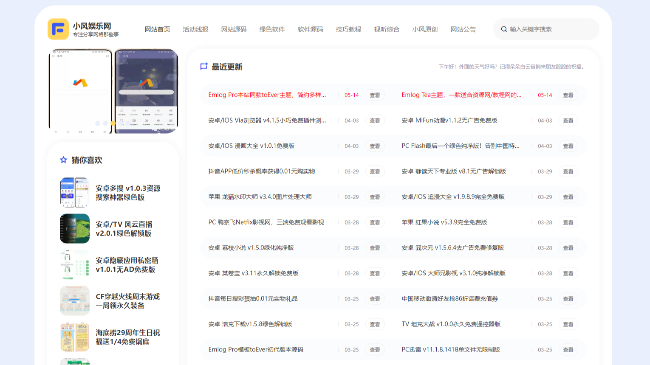
Task: Open the PC Flash post
Action: 460,146
